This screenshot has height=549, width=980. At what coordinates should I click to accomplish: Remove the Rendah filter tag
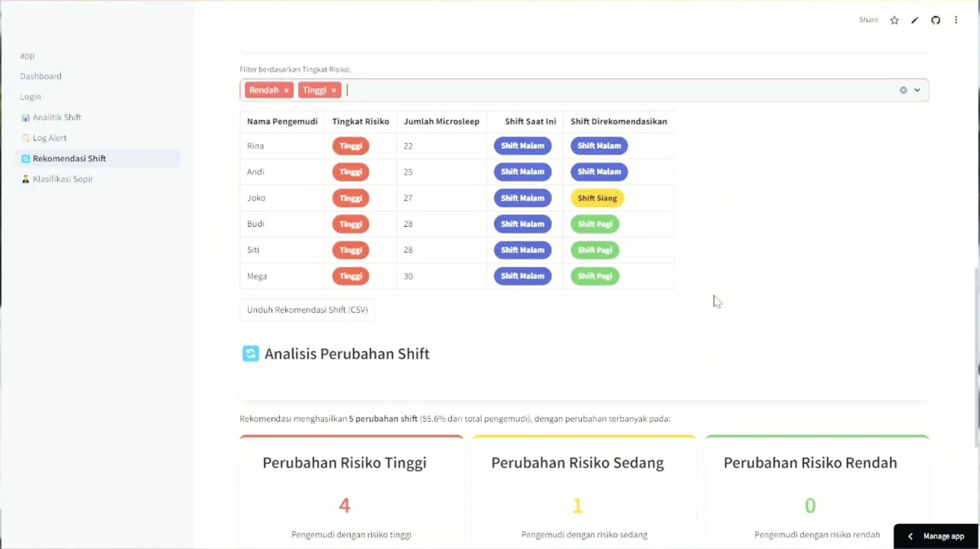click(286, 90)
